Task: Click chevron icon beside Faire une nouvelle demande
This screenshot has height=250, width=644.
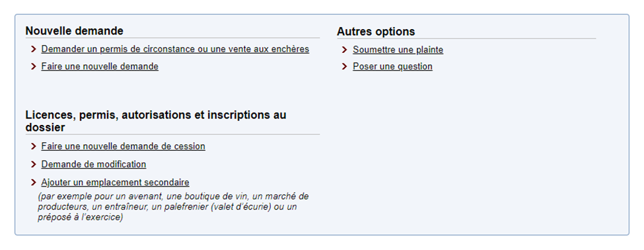Action: pyautogui.click(x=34, y=66)
